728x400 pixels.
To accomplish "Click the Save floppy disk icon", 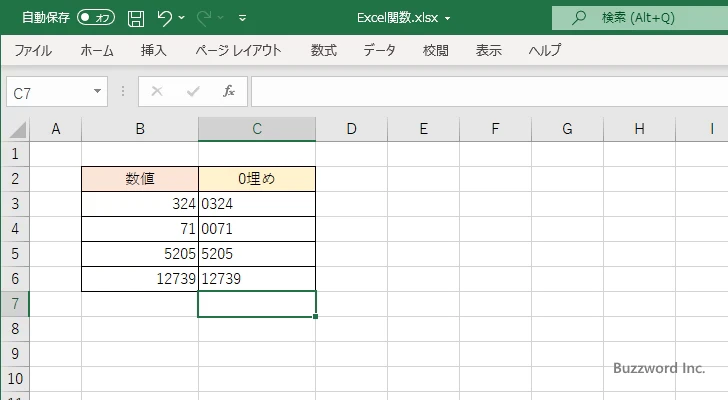I will coord(136,18).
